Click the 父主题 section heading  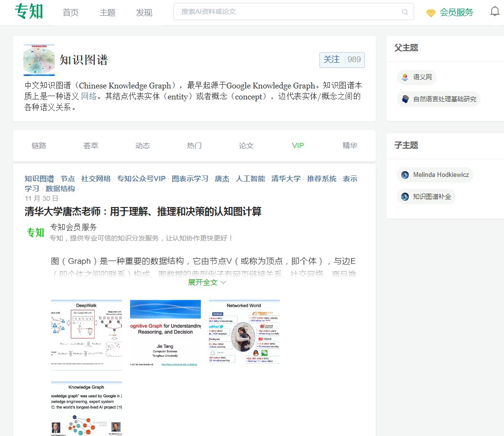coord(406,48)
